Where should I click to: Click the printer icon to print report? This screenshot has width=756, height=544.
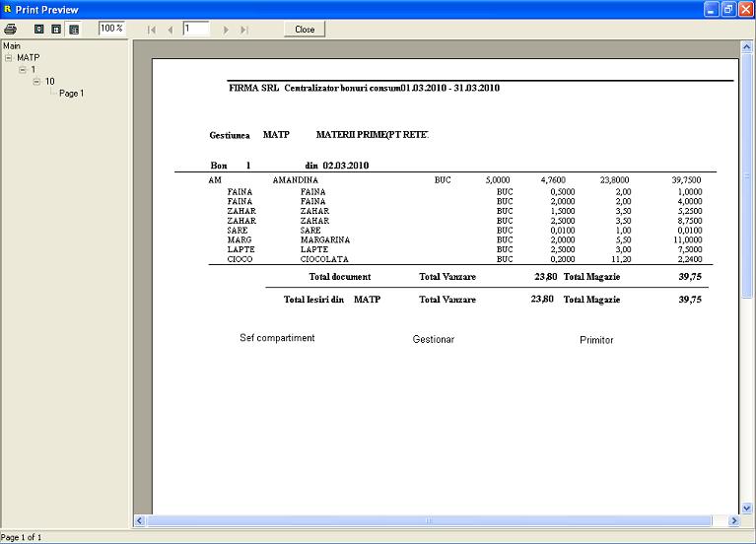(11, 29)
